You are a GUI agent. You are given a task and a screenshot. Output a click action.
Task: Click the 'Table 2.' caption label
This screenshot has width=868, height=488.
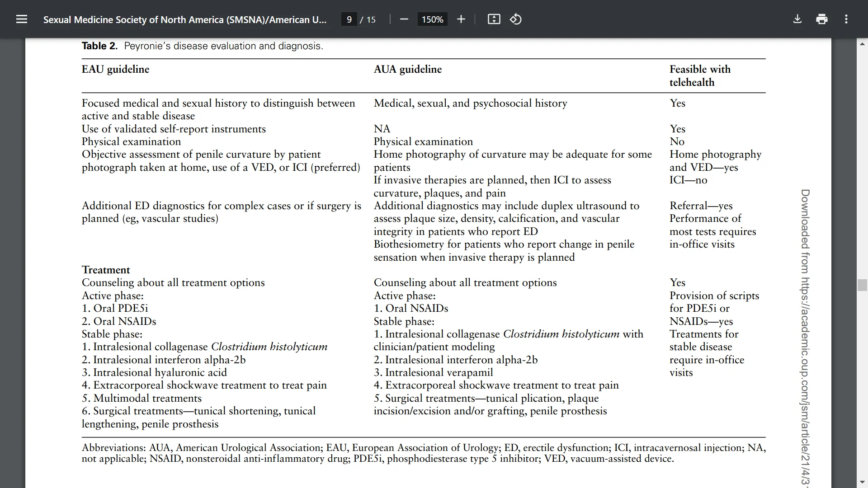[99, 46]
